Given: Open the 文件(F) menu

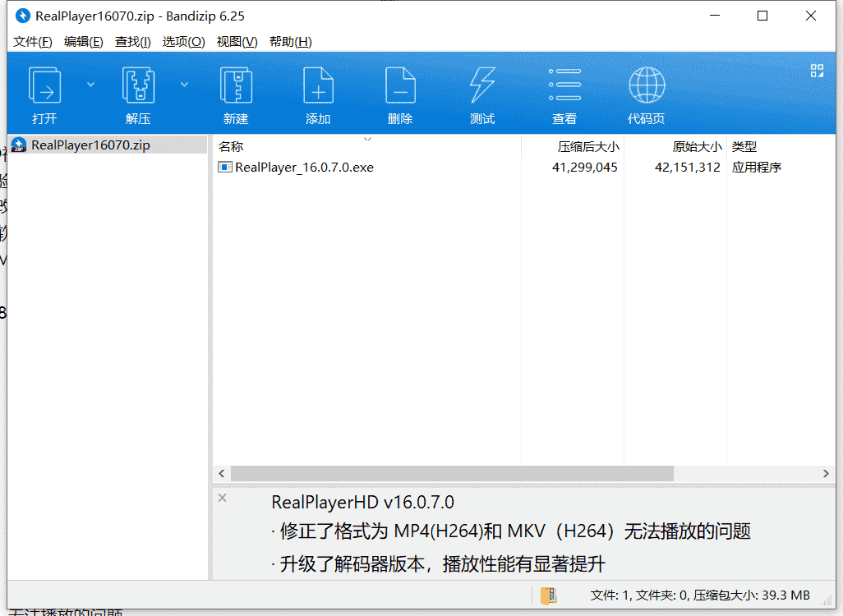Looking at the screenshot, I should [x=32, y=42].
